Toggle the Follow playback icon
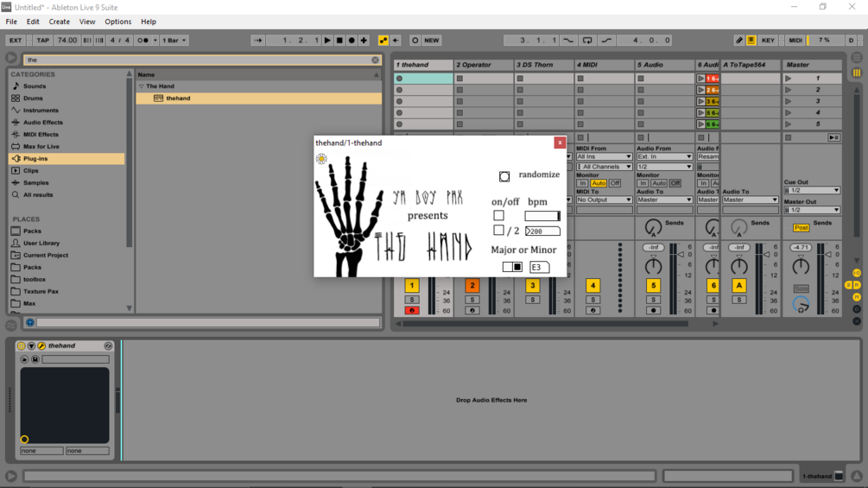 coord(258,41)
